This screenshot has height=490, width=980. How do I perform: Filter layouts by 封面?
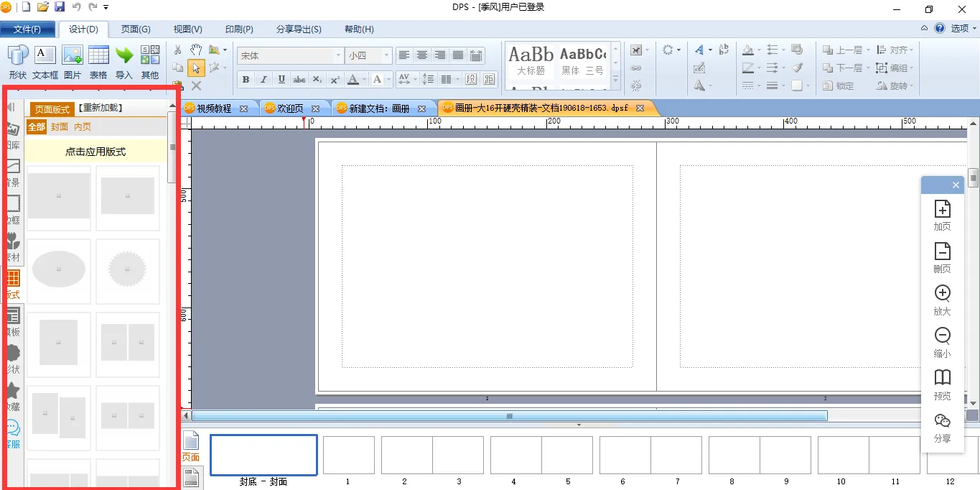click(x=60, y=126)
